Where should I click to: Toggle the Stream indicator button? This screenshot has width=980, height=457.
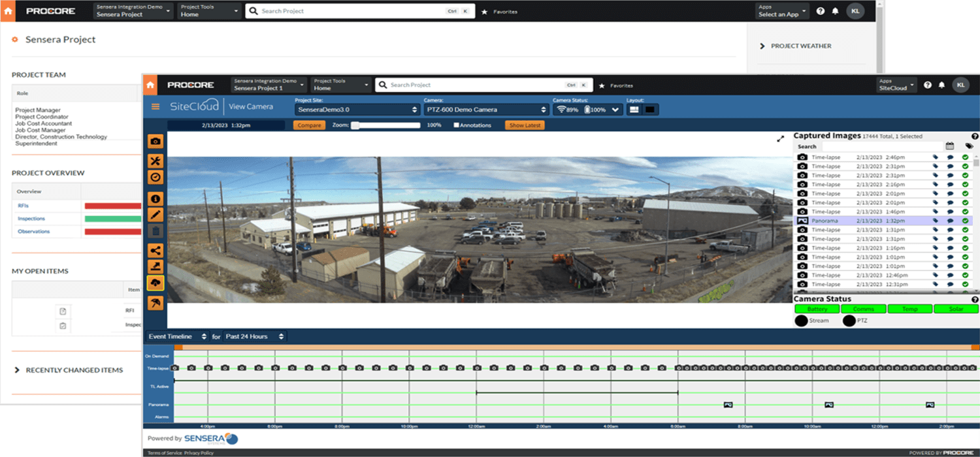click(x=801, y=321)
